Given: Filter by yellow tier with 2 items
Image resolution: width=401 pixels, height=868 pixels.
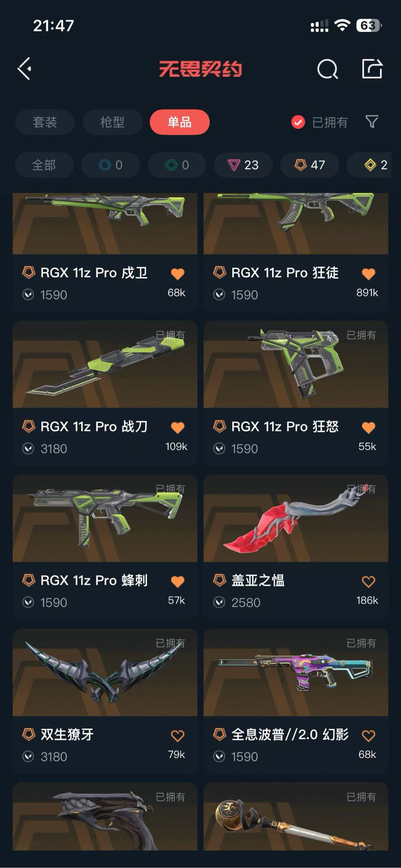Looking at the screenshot, I should click(x=374, y=165).
